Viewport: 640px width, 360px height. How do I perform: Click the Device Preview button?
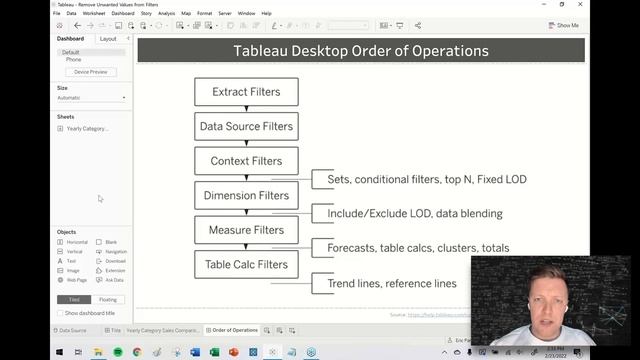tap(91, 72)
